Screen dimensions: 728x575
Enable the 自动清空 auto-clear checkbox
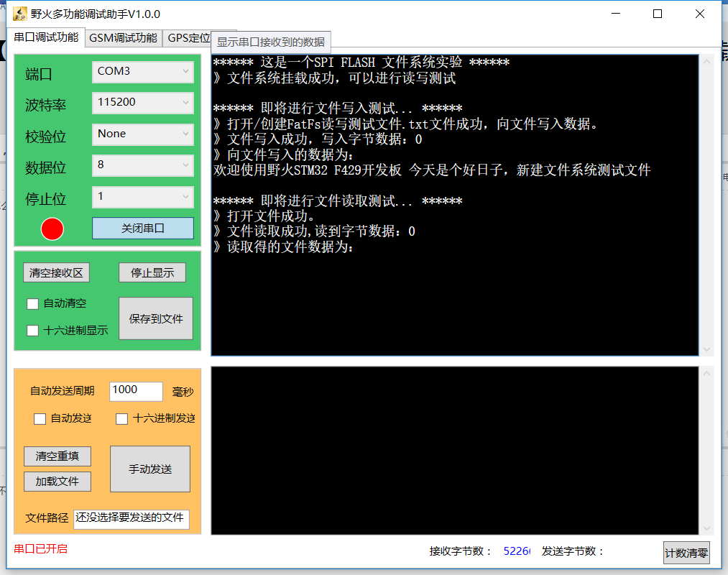click(x=32, y=303)
